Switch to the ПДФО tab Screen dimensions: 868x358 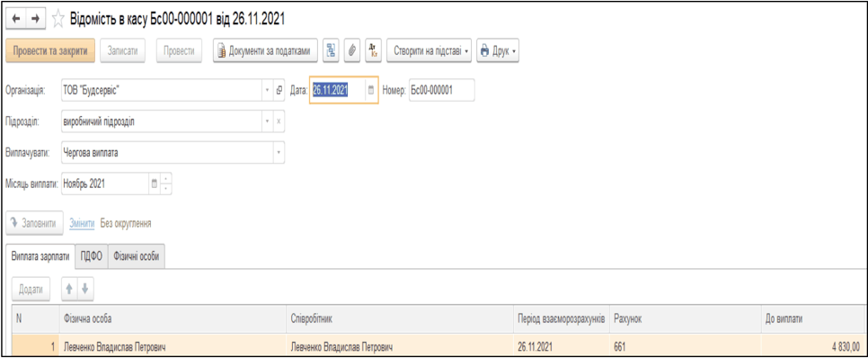(x=92, y=256)
